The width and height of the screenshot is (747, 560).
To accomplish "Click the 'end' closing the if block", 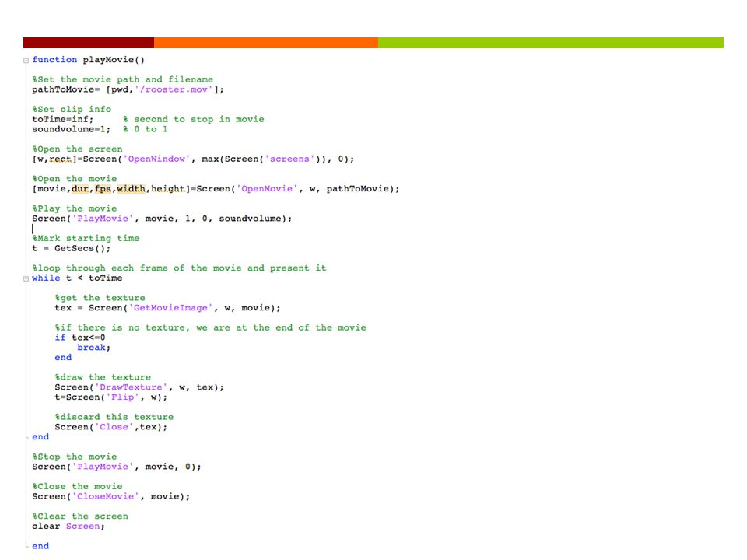I will [63, 358].
